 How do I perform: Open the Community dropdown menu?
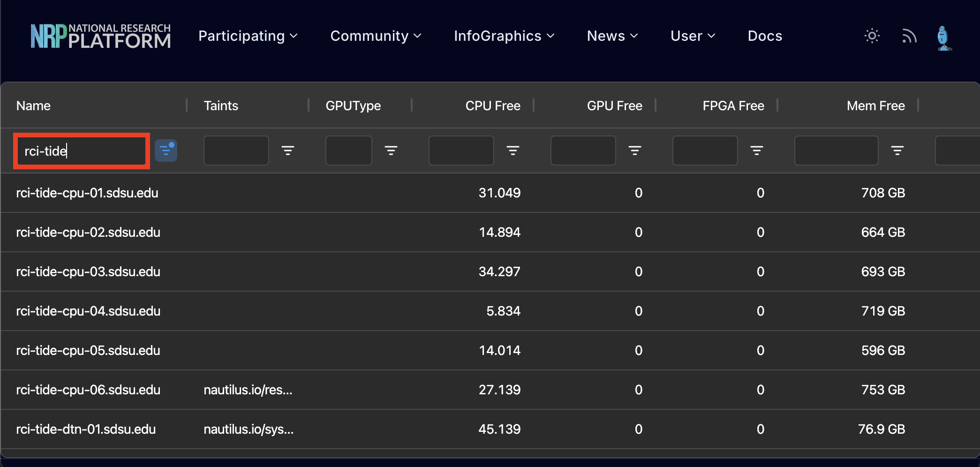point(376,36)
